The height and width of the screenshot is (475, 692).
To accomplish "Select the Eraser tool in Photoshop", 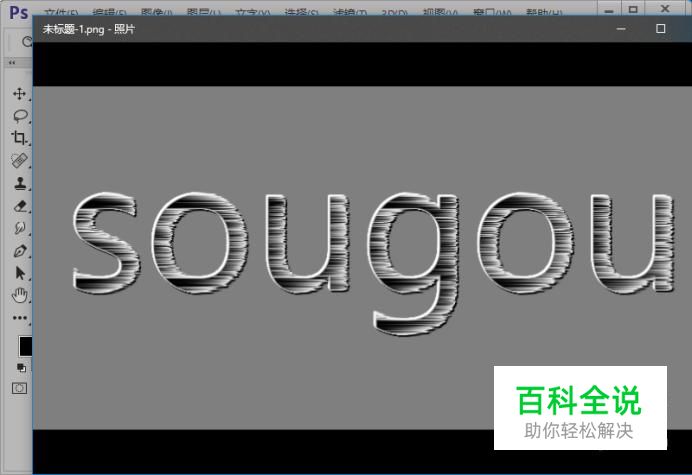I will coord(20,206).
